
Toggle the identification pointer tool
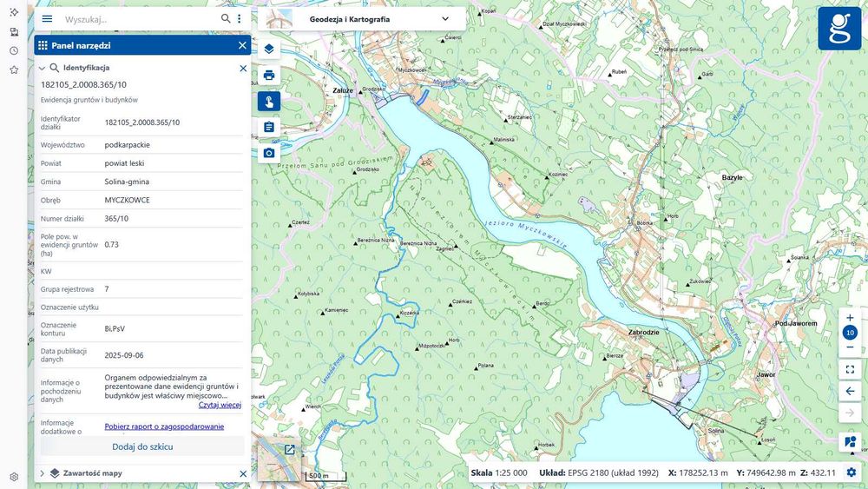point(269,102)
